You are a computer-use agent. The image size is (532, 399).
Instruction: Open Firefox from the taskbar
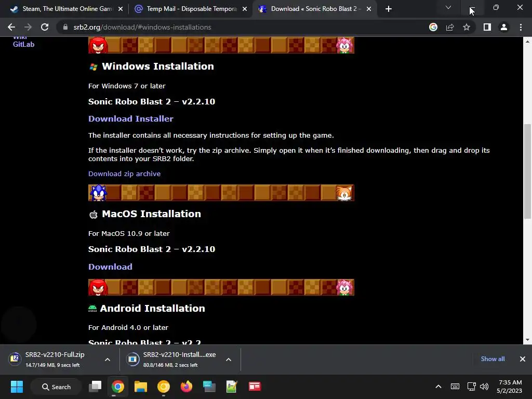(x=187, y=387)
